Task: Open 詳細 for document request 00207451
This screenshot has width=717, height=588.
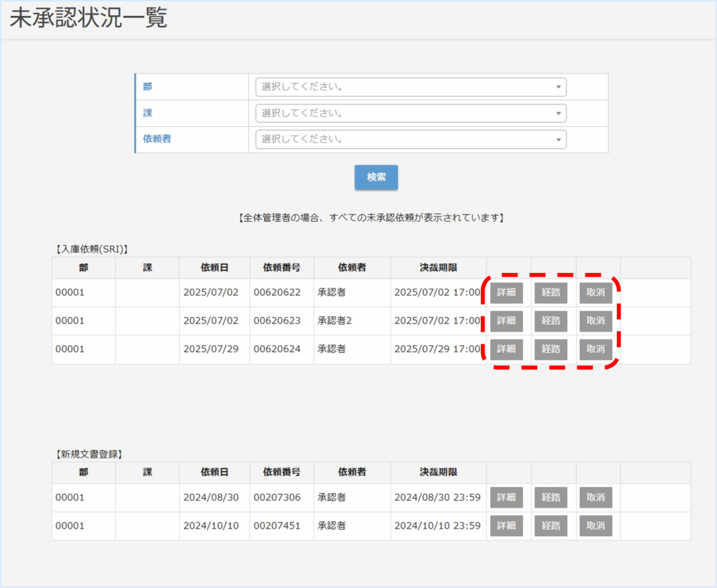Action: click(506, 526)
